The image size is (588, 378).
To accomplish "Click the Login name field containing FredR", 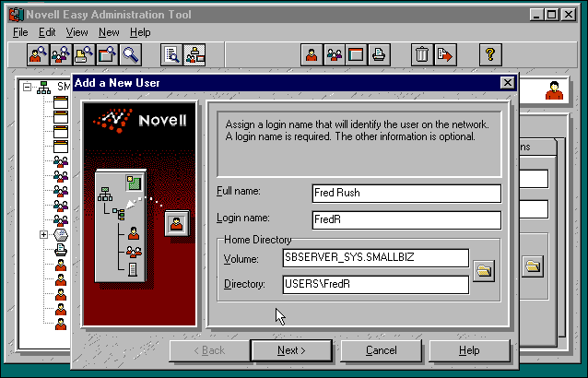I will pos(406,219).
